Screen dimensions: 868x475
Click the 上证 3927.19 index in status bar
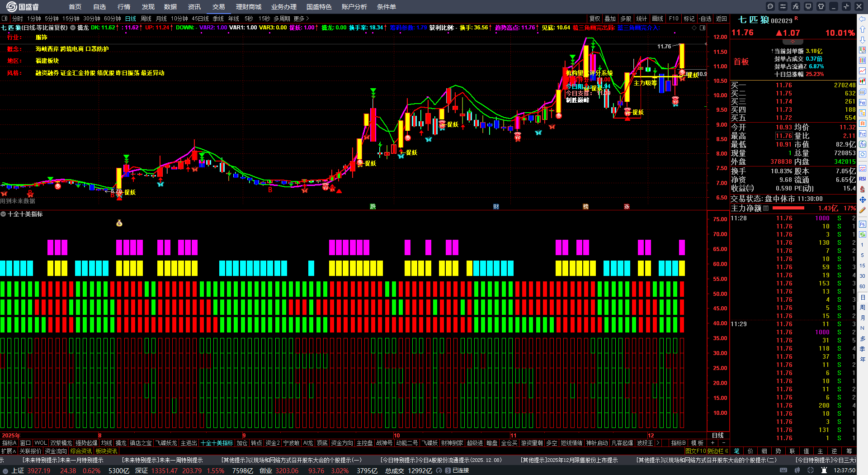31,470
